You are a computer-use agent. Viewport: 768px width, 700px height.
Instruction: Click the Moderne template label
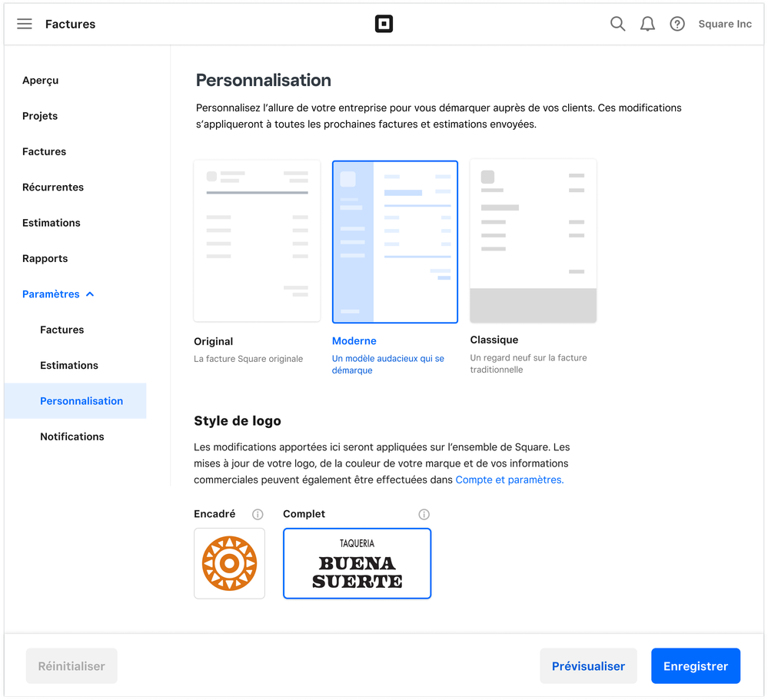[x=354, y=341]
